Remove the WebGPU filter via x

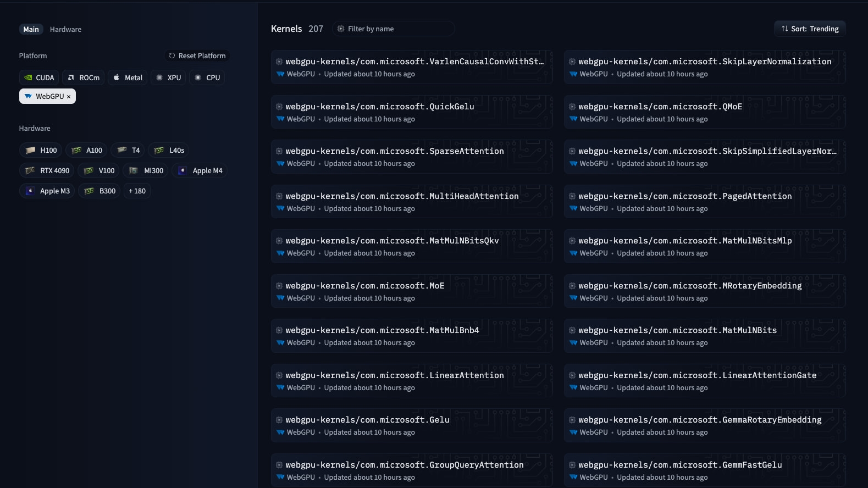click(69, 97)
